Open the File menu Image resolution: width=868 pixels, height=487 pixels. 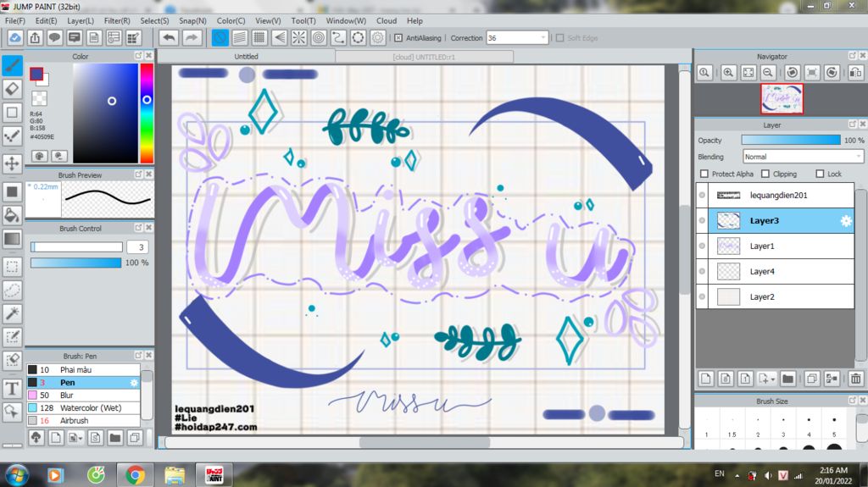(x=15, y=20)
